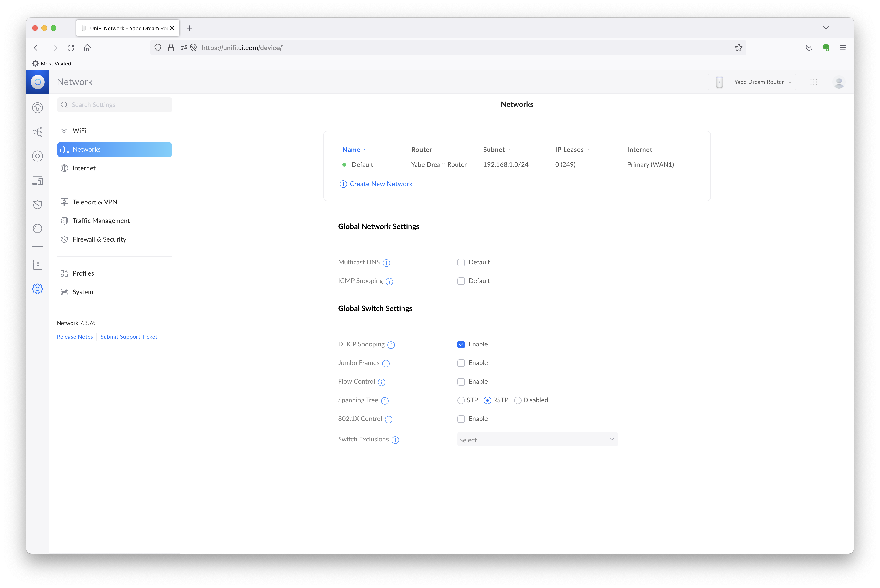
Task: Open the Yabe Dream Router site dropdown
Action: tap(752, 82)
